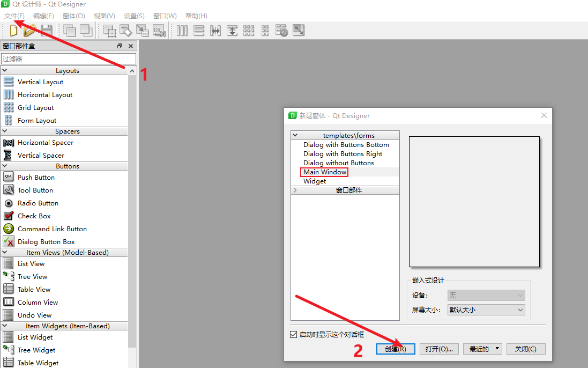The width and height of the screenshot is (588, 368).
Task: Click the form preview thumbnail
Action: pos(474,202)
